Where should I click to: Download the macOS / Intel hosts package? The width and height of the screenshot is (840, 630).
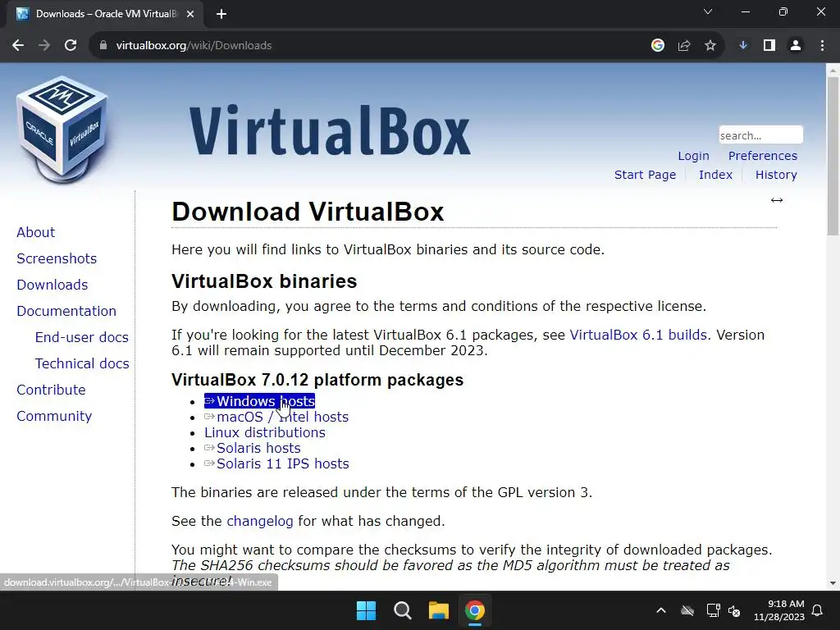[276, 417]
